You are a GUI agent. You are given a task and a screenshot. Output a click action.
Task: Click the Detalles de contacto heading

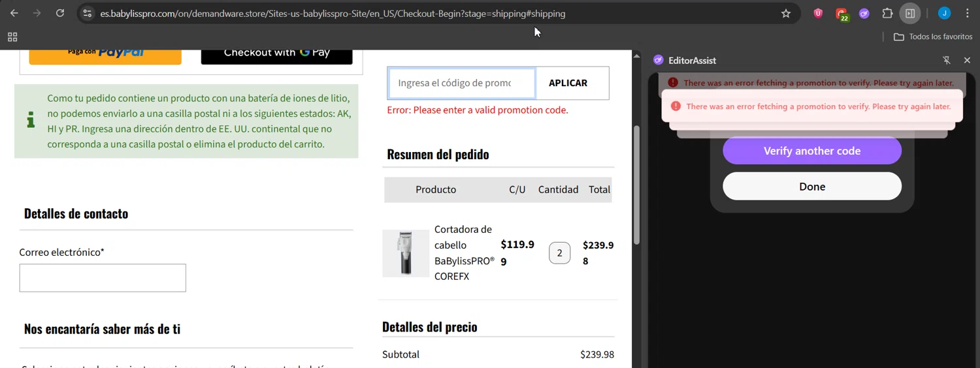click(x=76, y=213)
